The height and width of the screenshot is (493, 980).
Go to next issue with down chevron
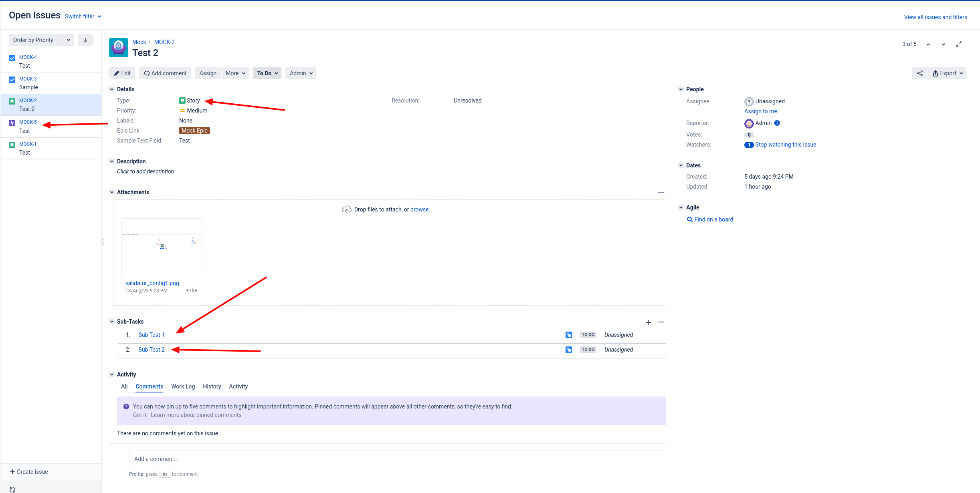943,44
